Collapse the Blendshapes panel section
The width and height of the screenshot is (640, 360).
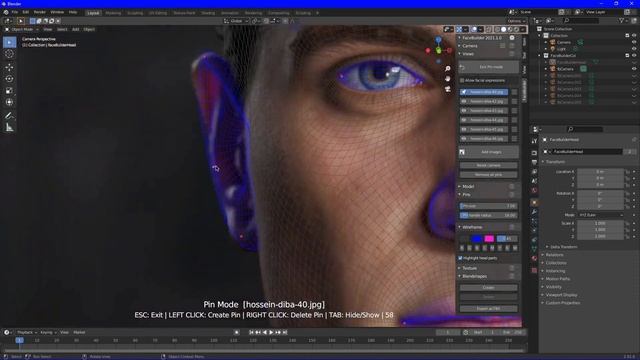[460, 276]
